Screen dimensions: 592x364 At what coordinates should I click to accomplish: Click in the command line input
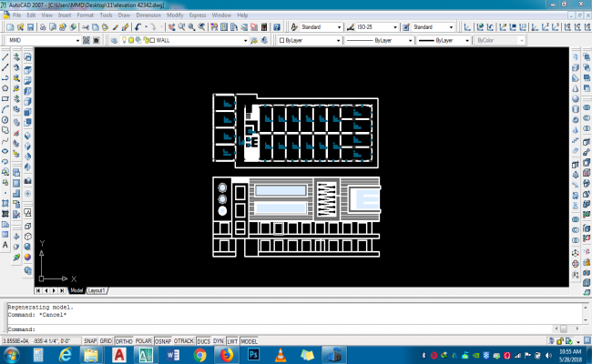tap(273, 329)
